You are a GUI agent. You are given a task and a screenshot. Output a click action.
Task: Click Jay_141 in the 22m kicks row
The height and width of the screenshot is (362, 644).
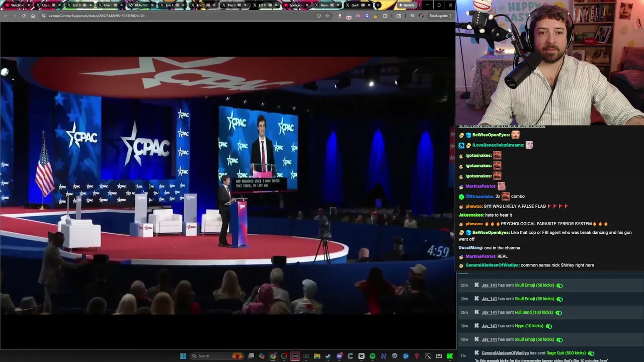click(x=489, y=285)
